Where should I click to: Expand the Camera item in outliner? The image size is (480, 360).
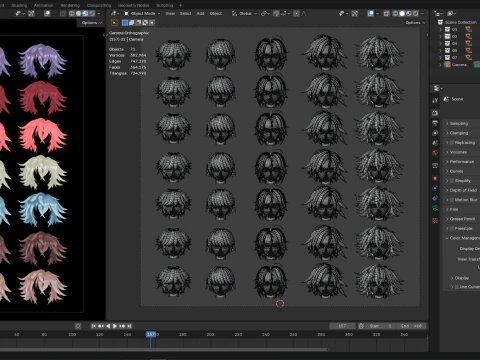pos(440,65)
